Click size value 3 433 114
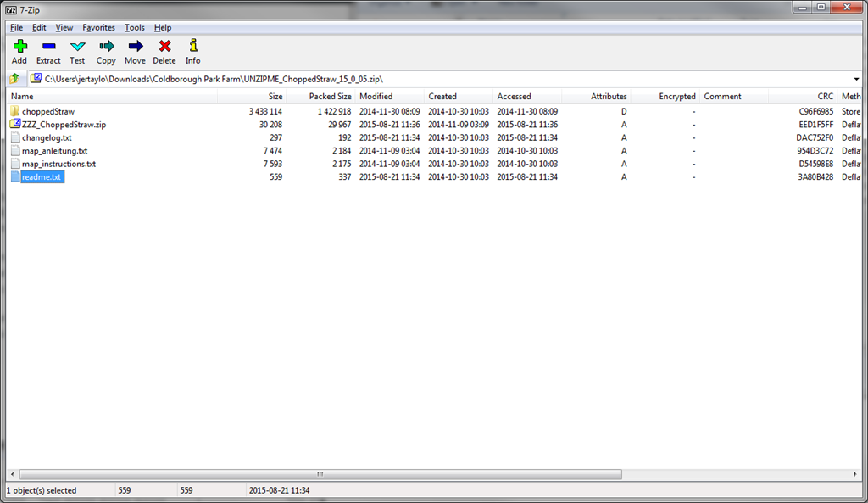The width and height of the screenshot is (868, 503). [265, 111]
